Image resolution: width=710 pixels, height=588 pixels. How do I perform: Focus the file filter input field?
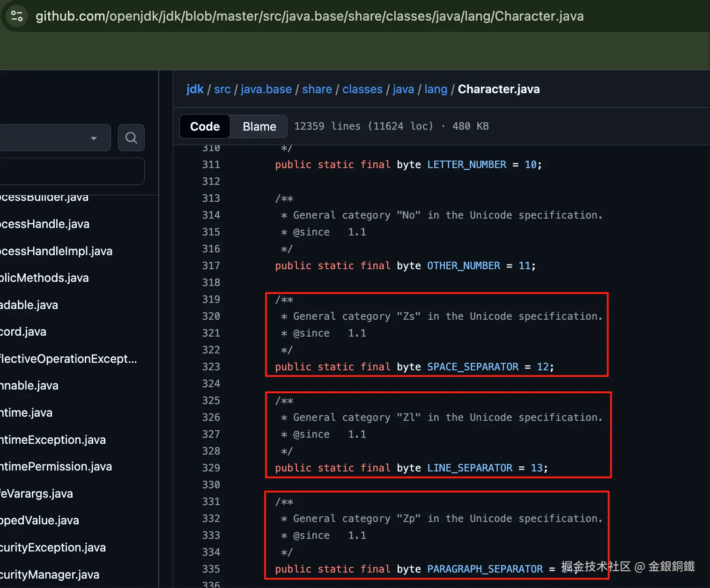[x=72, y=171]
